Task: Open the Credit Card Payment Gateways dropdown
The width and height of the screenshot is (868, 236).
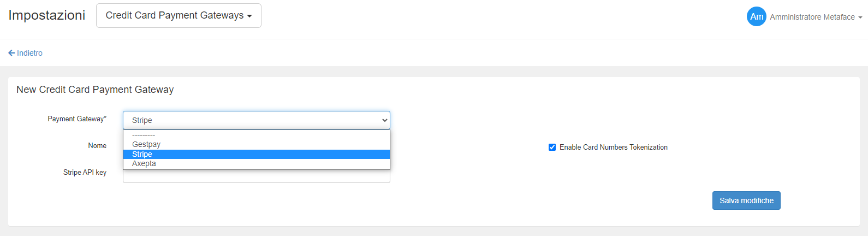Action: click(179, 15)
